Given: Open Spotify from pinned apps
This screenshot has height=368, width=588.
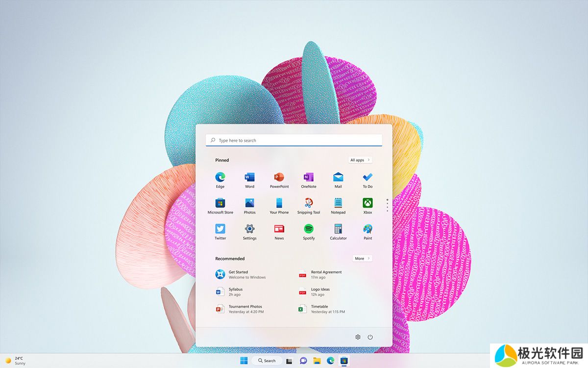Looking at the screenshot, I should 308,229.
